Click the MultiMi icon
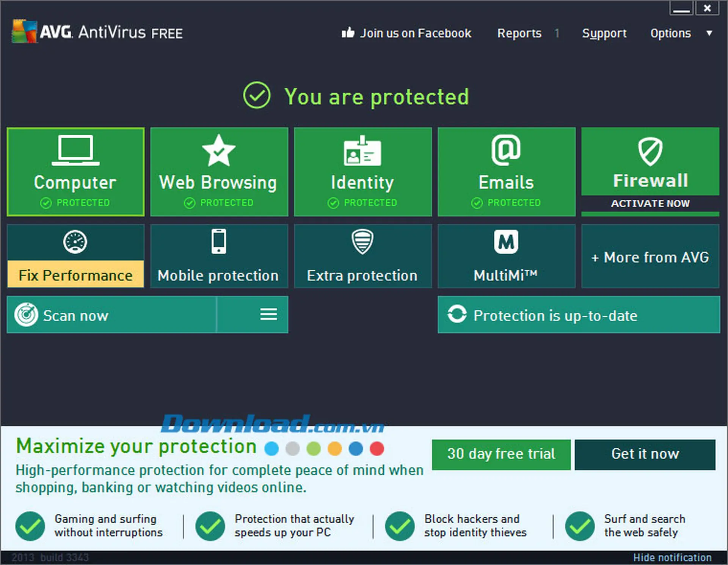 pyautogui.click(x=506, y=241)
